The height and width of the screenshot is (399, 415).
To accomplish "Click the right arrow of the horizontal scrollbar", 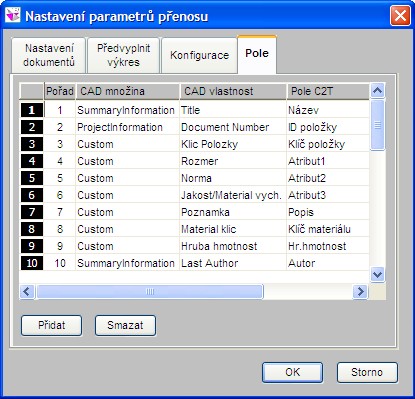I will tap(360, 292).
